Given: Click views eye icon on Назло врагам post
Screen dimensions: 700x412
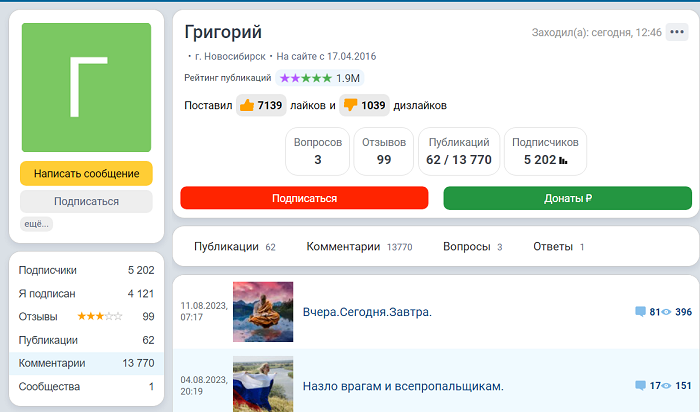Looking at the screenshot, I should pyautogui.click(x=666, y=386).
